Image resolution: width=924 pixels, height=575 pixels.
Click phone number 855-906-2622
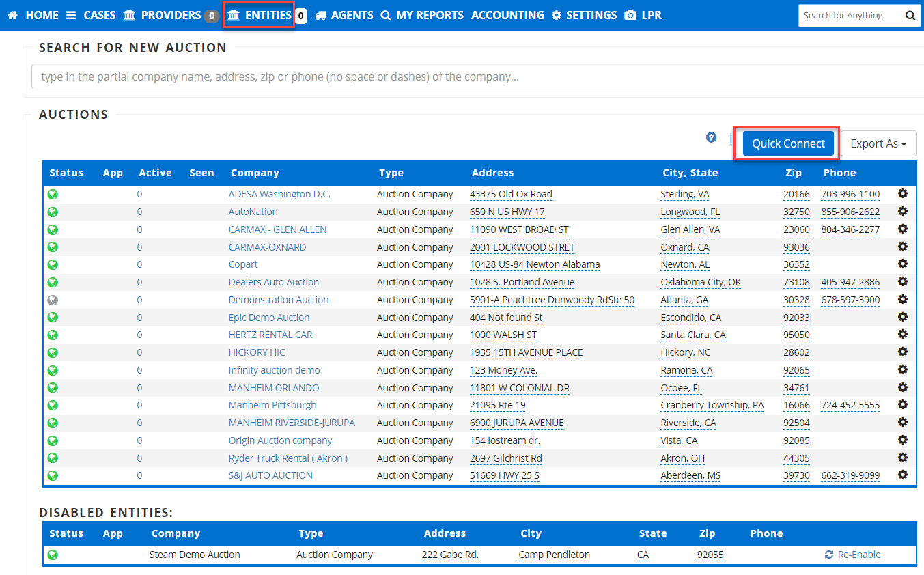point(850,212)
